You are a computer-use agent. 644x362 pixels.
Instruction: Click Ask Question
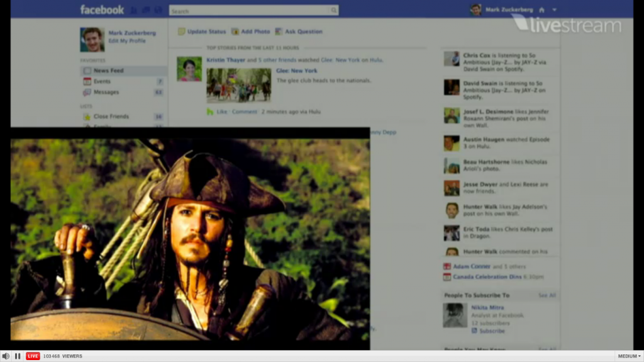point(299,31)
